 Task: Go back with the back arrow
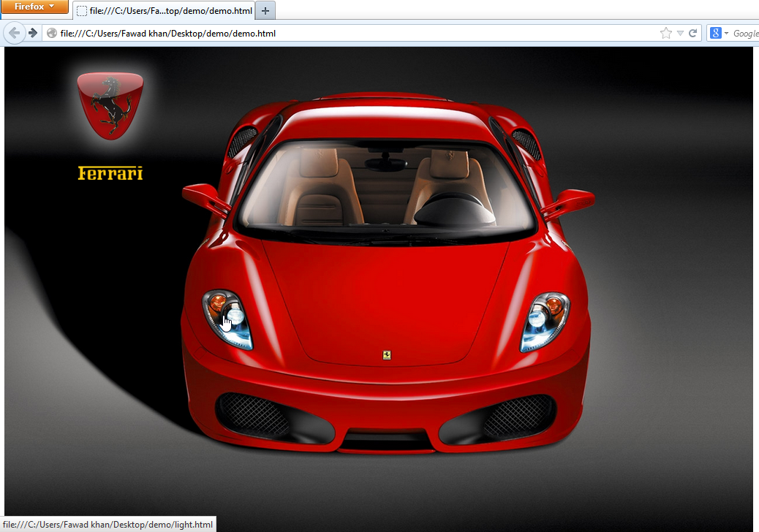coord(14,33)
